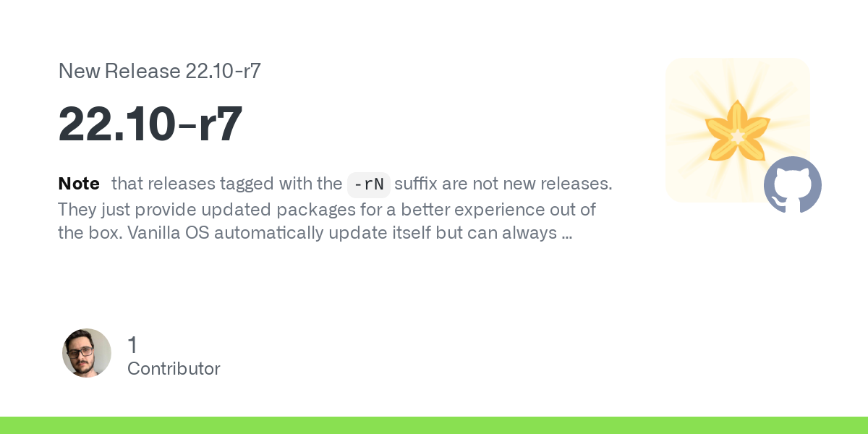Click the bold 'Note' word

(x=79, y=184)
